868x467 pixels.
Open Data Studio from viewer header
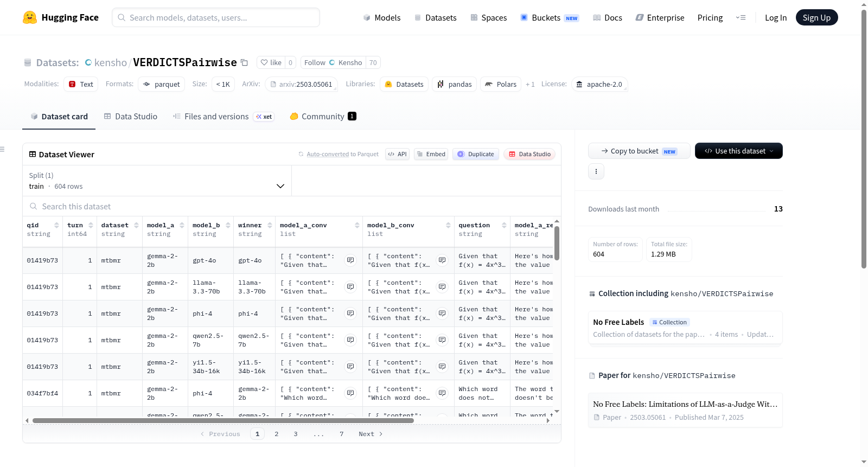[529, 154]
